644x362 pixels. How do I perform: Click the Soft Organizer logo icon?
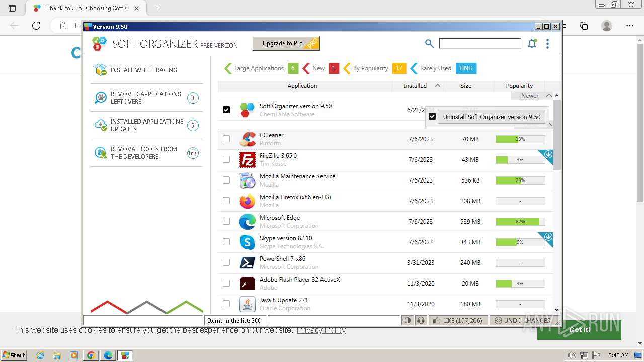(99, 44)
